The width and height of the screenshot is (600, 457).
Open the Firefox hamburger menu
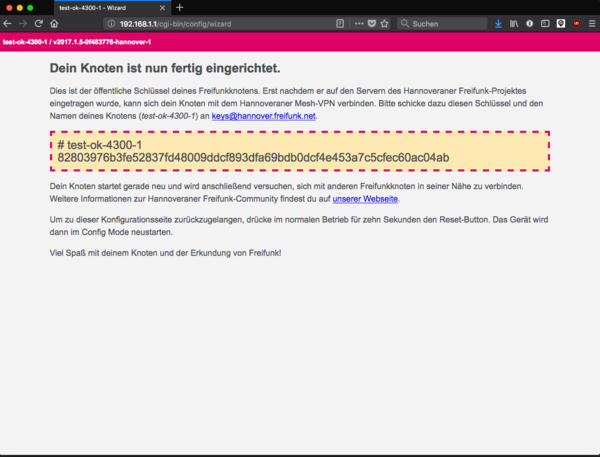pyautogui.click(x=591, y=23)
